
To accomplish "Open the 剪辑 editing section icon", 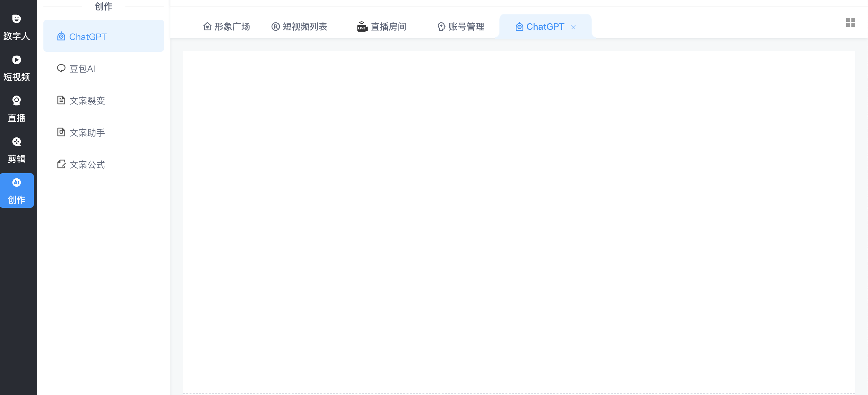I will click(17, 141).
